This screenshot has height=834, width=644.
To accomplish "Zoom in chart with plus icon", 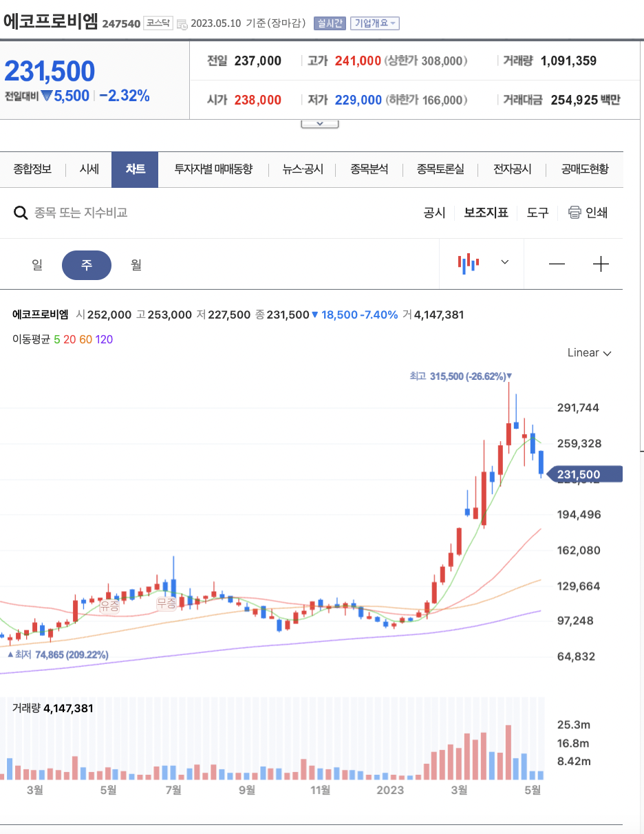I will (x=601, y=264).
